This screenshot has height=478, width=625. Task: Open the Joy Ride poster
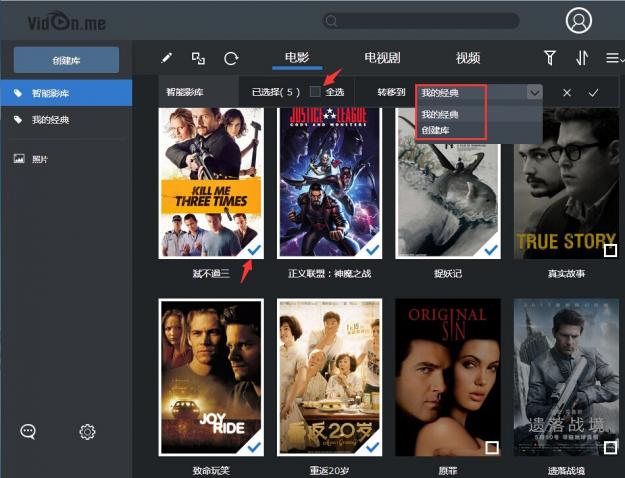(211, 377)
